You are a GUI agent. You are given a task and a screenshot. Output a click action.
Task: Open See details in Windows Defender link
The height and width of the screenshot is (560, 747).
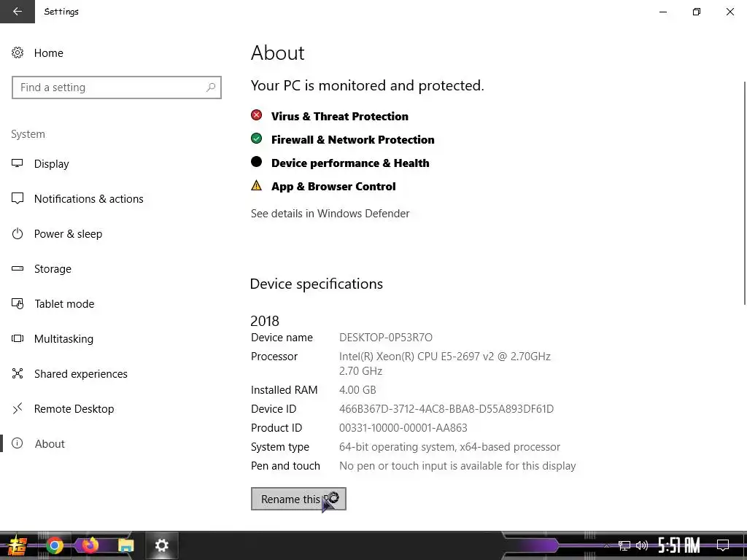330,214
